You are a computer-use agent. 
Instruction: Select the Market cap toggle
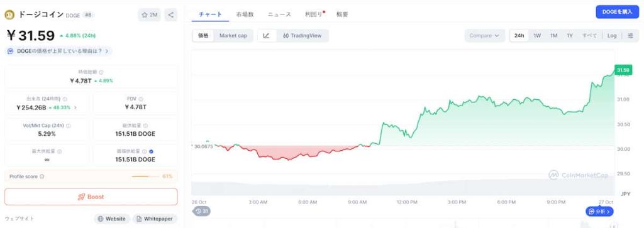[233, 36]
